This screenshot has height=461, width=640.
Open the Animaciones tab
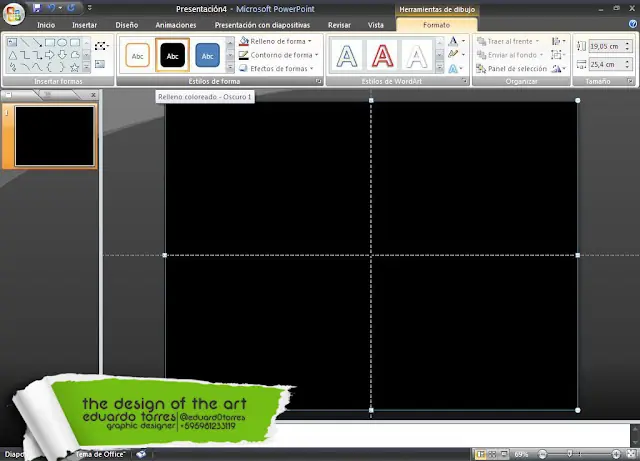click(176, 25)
